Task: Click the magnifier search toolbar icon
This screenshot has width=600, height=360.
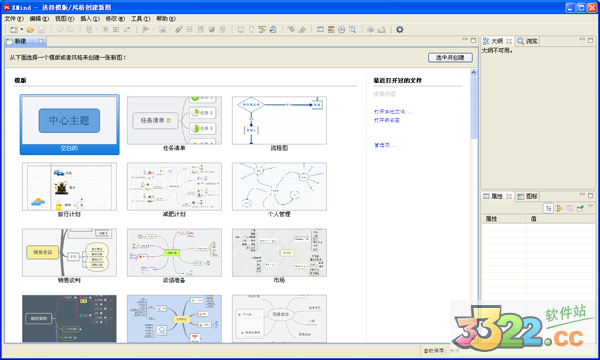Action: pos(352,29)
